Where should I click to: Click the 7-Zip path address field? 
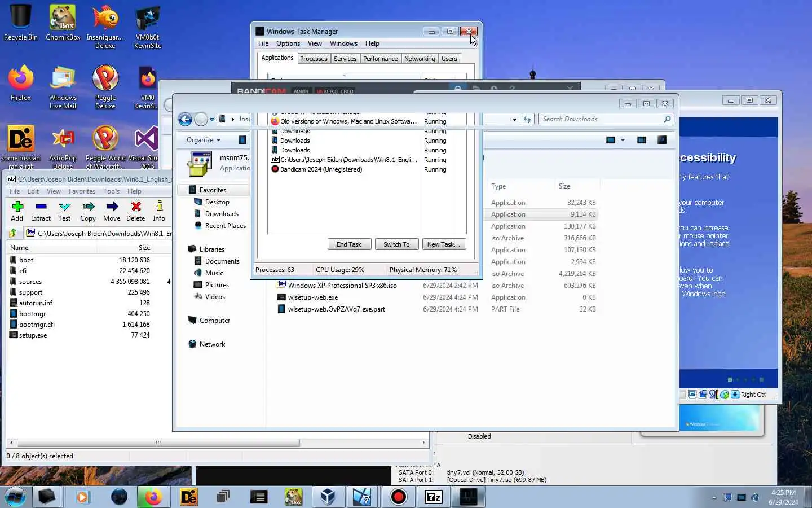coord(99,233)
